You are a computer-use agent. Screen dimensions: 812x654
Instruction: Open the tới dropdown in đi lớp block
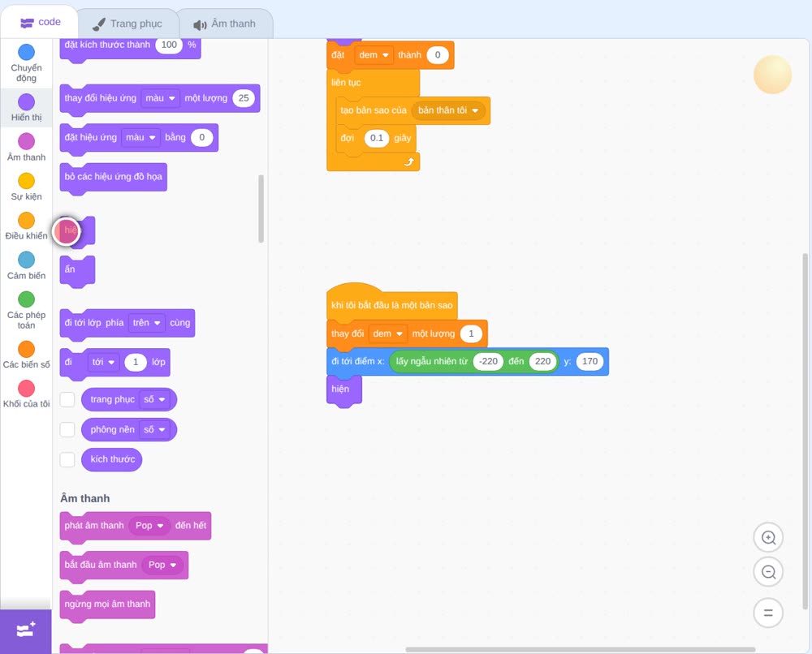coord(103,362)
